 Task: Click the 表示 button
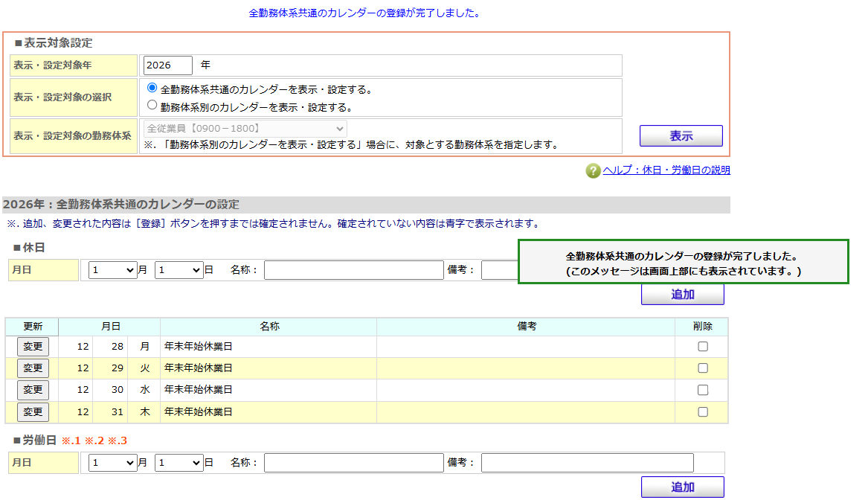point(681,135)
